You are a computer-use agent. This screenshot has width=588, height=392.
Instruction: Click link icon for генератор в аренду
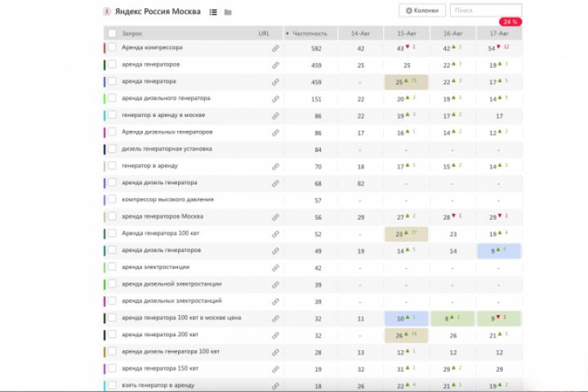click(275, 167)
